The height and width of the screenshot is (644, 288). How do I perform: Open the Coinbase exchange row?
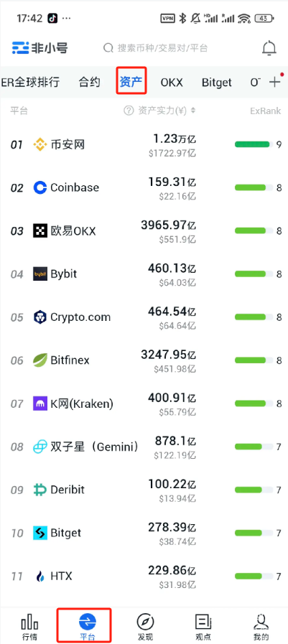click(x=144, y=187)
